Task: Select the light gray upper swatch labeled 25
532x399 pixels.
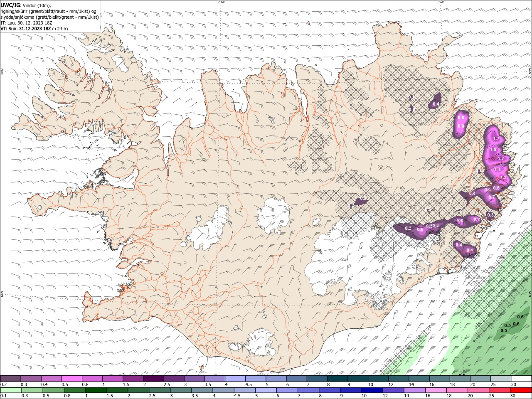Action: tap(501, 379)
